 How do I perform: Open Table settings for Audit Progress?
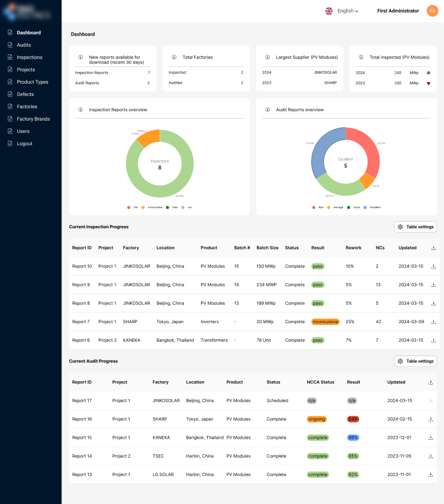click(x=416, y=361)
